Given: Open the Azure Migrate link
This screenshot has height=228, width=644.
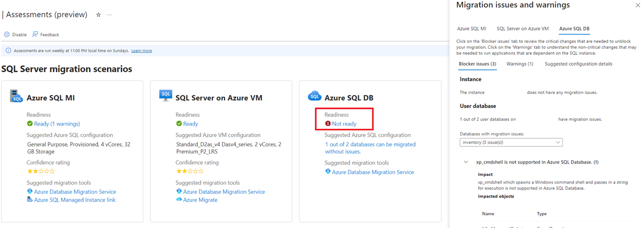Looking at the screenshot, I should 200,200.
